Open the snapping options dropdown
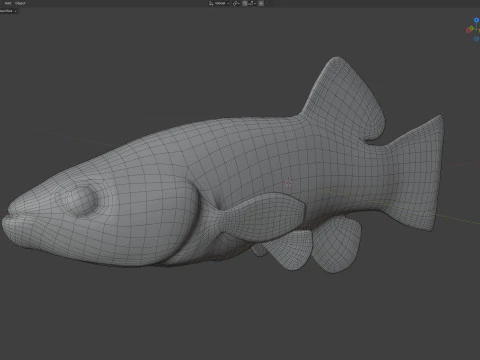The width and height of the screenshot is (480, 360). 252,3
